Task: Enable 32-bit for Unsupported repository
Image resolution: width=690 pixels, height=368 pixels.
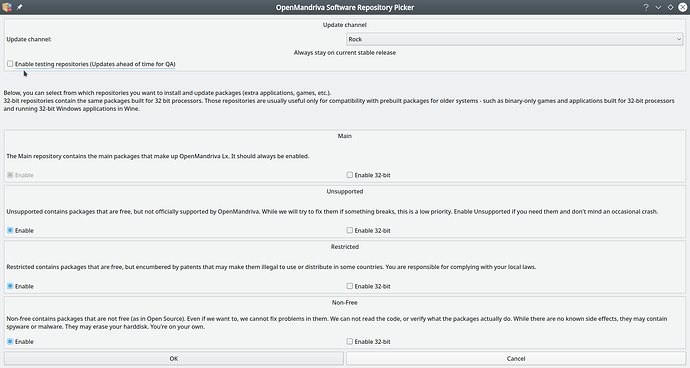Action: point(349,230)
